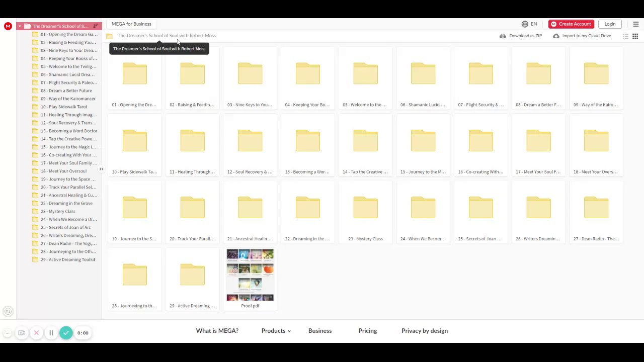The width and height of the screenshot is (644, 362).
Task: Pause the recording
Action: (51, 333)
